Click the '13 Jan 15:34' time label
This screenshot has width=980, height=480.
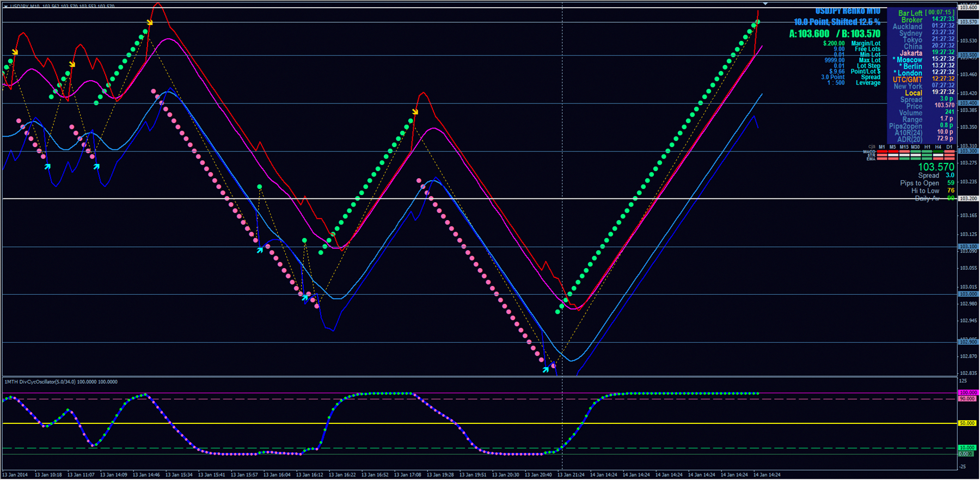[x=179, y=475]
